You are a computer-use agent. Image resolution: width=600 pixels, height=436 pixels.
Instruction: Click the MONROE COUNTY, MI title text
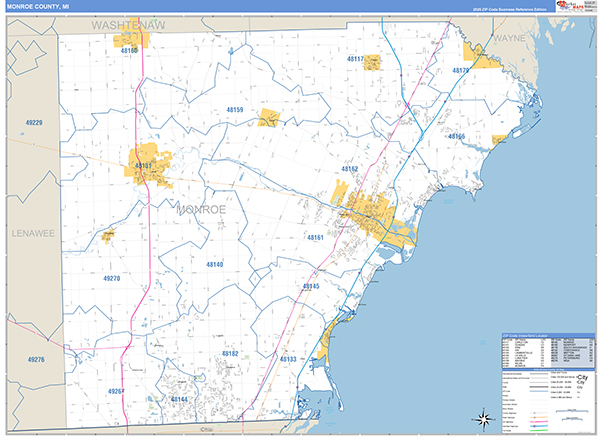(x=39, y=7)
